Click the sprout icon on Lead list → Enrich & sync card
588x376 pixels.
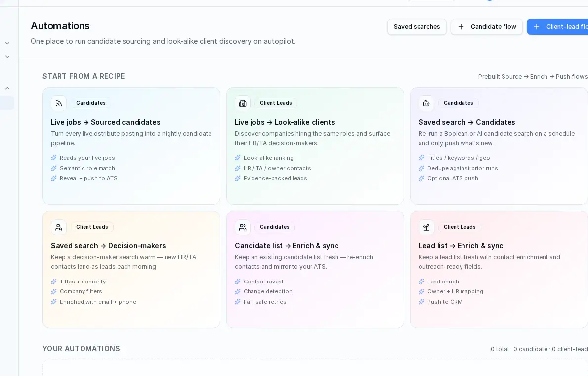[x=426, y=227]
